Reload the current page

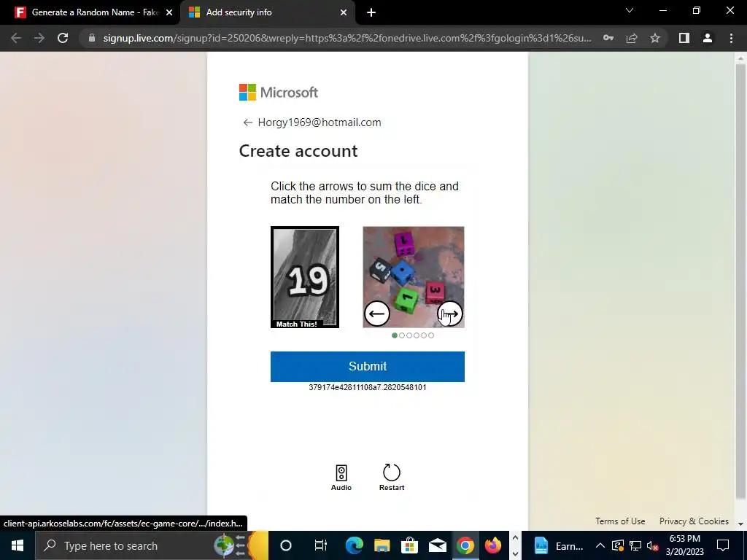[x=63, y=38]
